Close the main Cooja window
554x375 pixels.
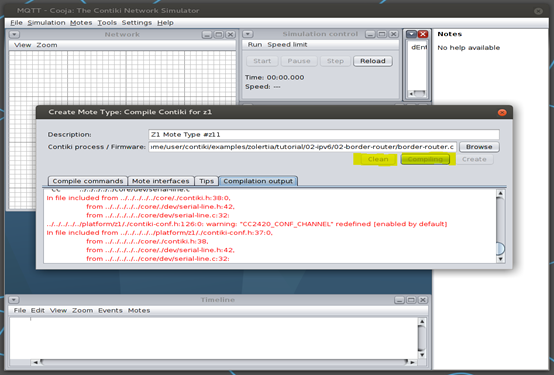pyautogui.click(x=538, y=11)
